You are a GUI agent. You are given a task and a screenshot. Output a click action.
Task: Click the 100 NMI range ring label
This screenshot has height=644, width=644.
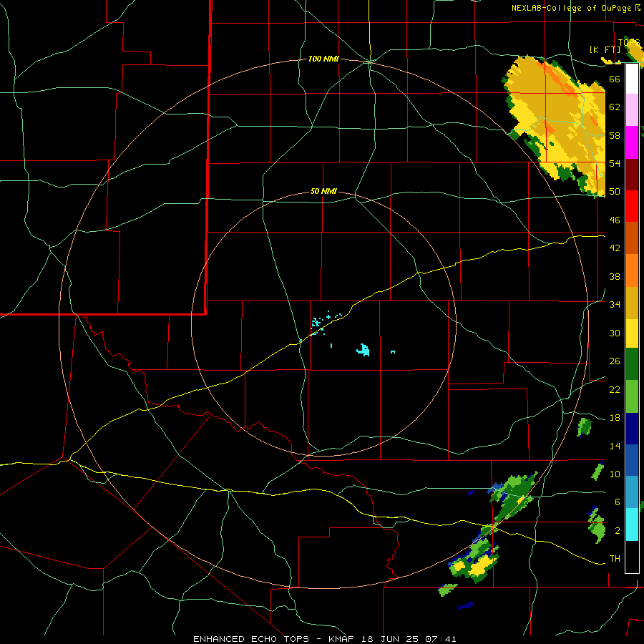[x=323, y=59]
